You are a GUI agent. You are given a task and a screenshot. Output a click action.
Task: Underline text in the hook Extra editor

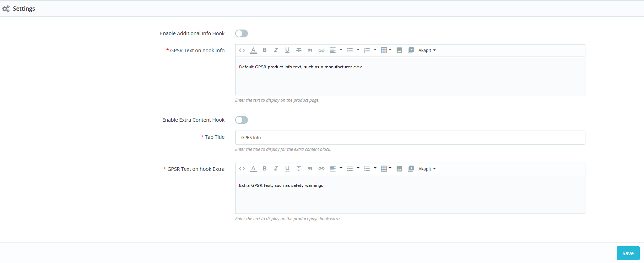287,169
